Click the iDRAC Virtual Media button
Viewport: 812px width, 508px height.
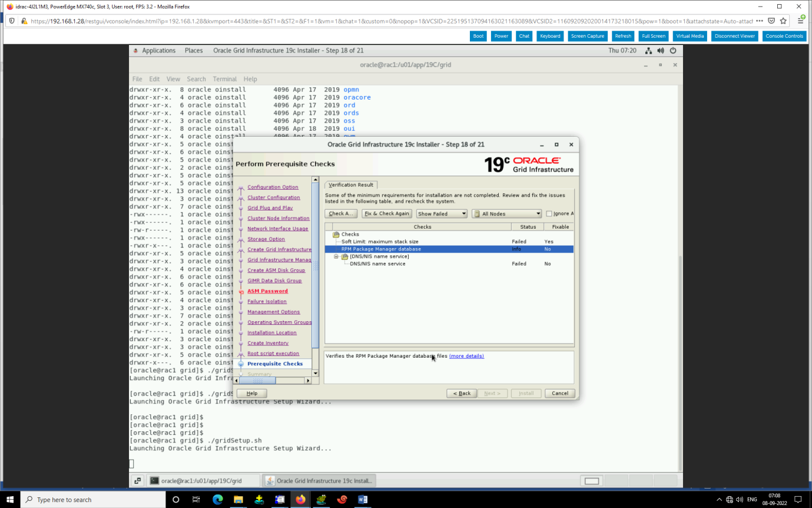690,36
